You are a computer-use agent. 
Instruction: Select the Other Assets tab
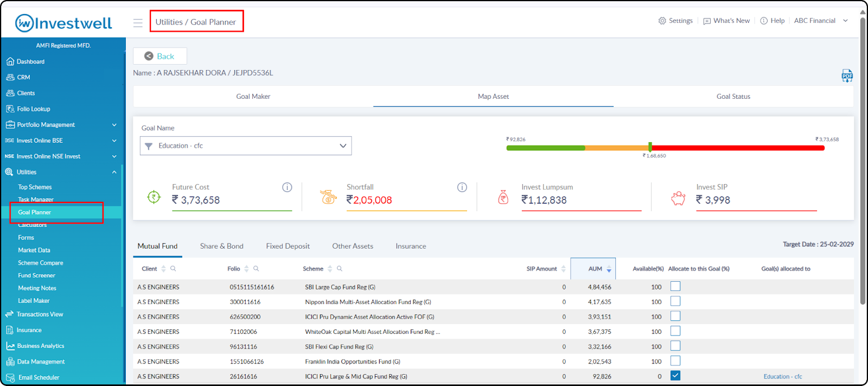(x=353, y=246)
